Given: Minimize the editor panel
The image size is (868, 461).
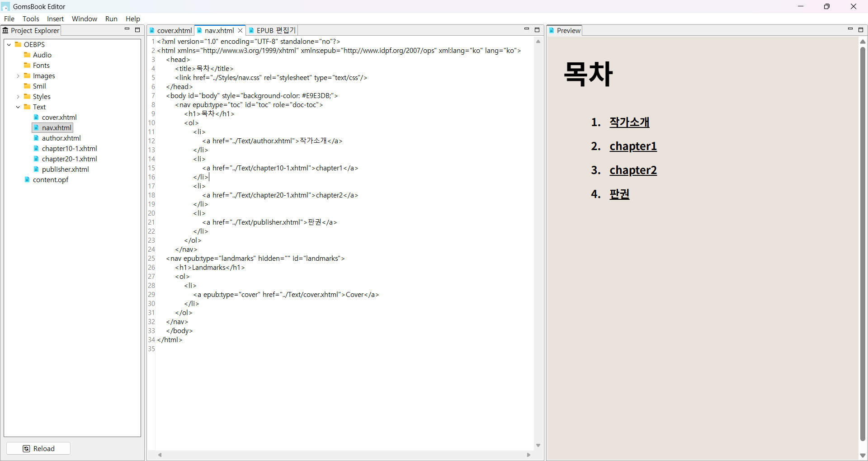Looking at the screenshot, I should pos(527,29).
